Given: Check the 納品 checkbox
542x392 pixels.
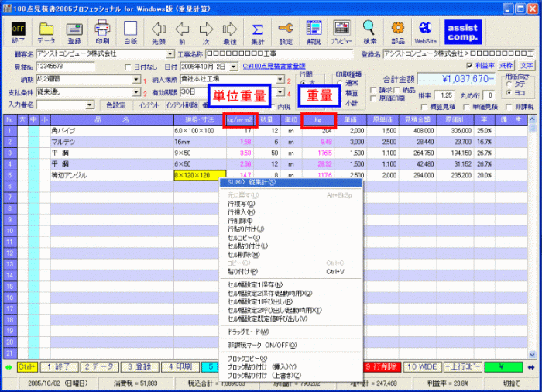Looking at the screenshot, I should (396, 91).
